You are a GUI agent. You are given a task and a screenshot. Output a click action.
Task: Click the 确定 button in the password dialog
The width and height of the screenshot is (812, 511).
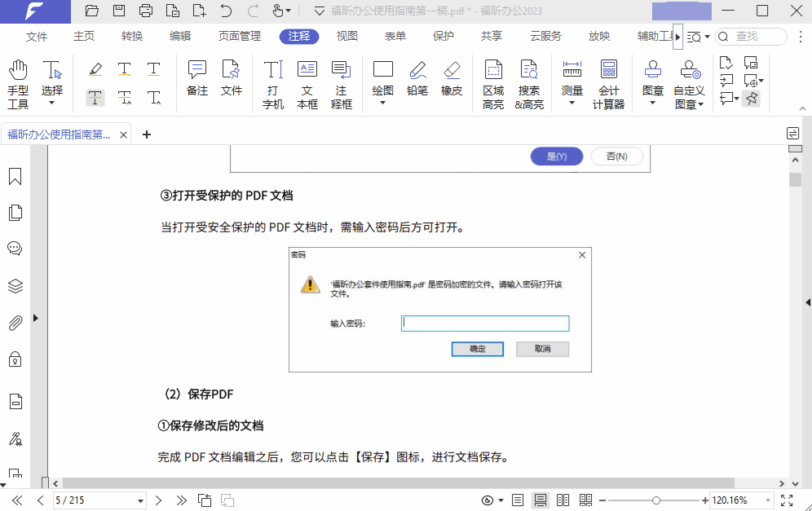tap(477, 349)
